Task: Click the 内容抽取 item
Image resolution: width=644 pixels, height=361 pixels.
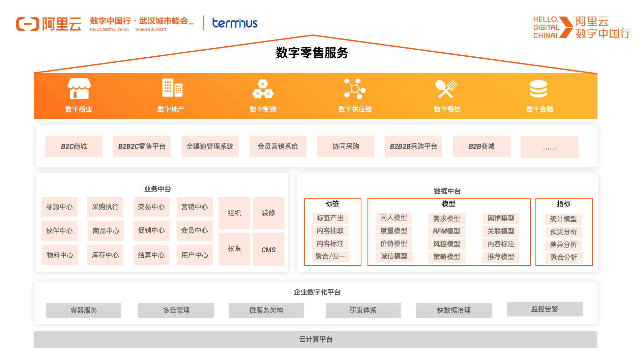Action: click(x=330, y=231)
